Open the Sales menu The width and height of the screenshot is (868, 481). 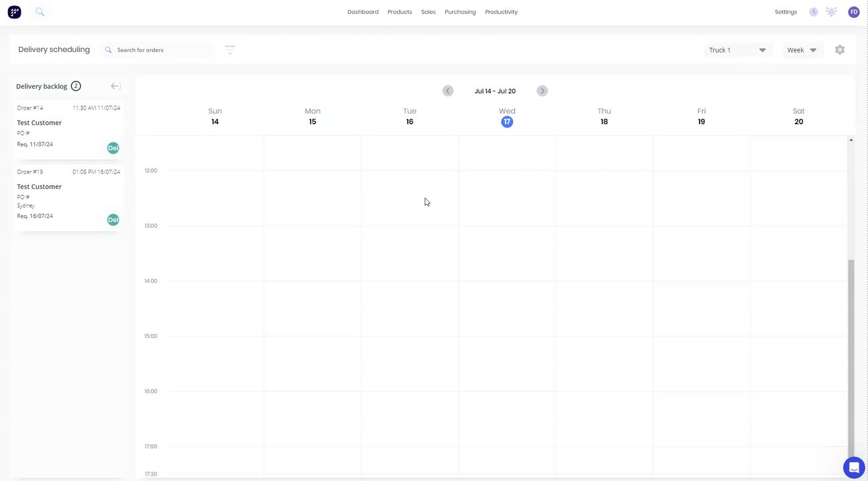(429, 12)
